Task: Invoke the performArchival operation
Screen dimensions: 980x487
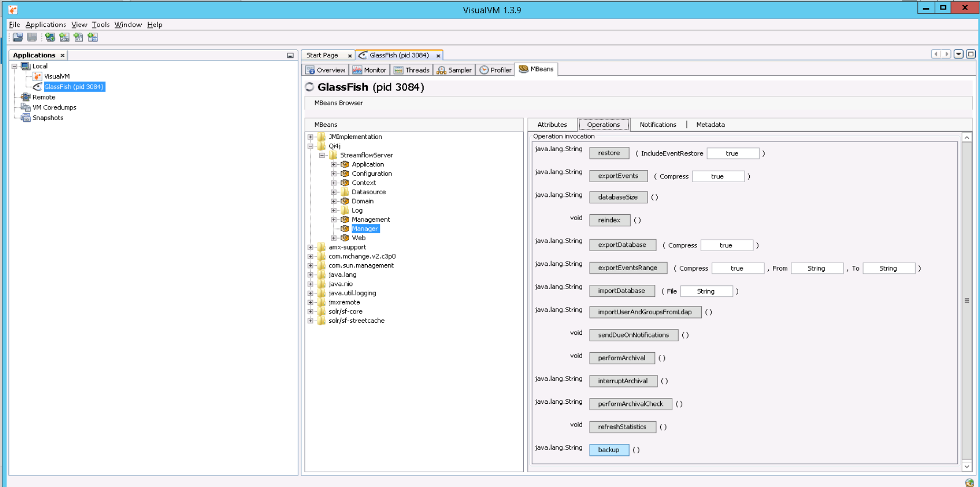Action: click(x=622, y=358)
